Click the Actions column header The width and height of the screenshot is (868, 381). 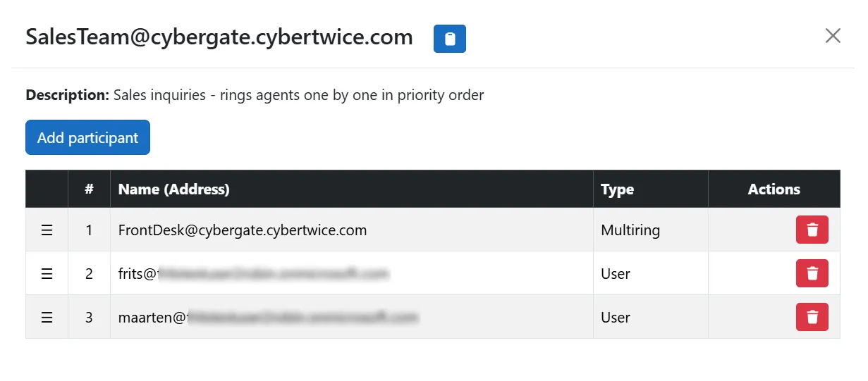(774, 189)
